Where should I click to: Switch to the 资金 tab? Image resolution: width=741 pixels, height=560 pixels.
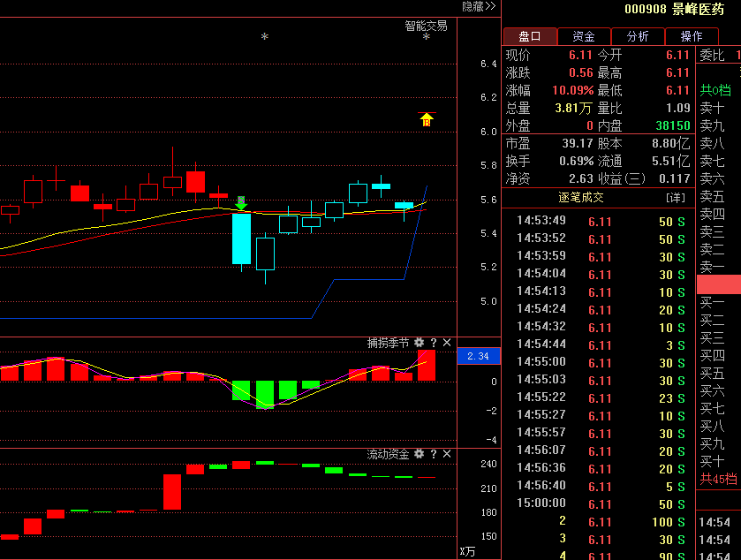click(584, 36)
